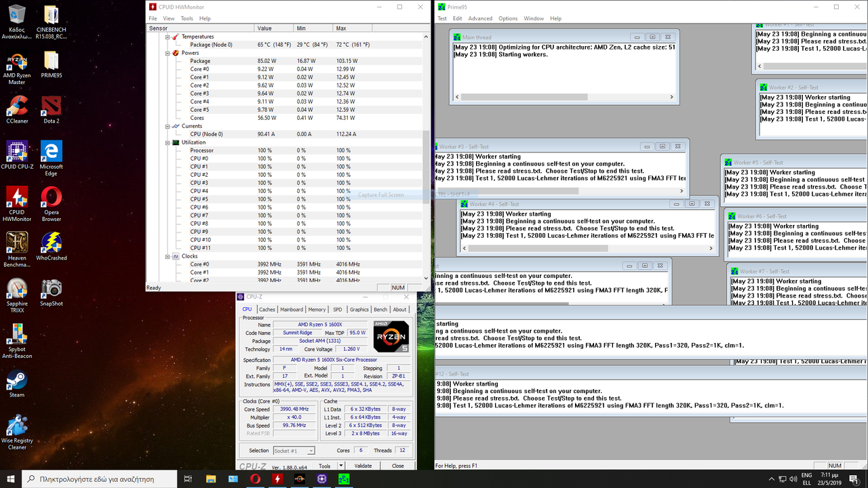Open the Recycle Bin desktop icon
868x488 pixels.
[x=17, y=22]
